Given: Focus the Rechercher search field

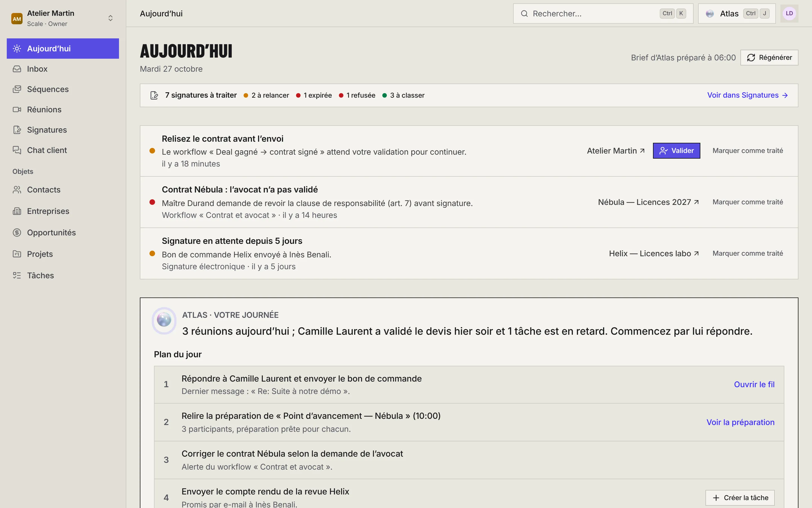Looking at the screenshot, I should click(603, 14).
